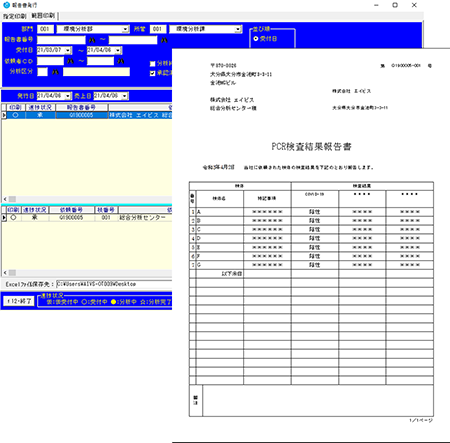Switch to the 範囲印刷 tab
The image size is (450, 443).
(x=43, y=16)
